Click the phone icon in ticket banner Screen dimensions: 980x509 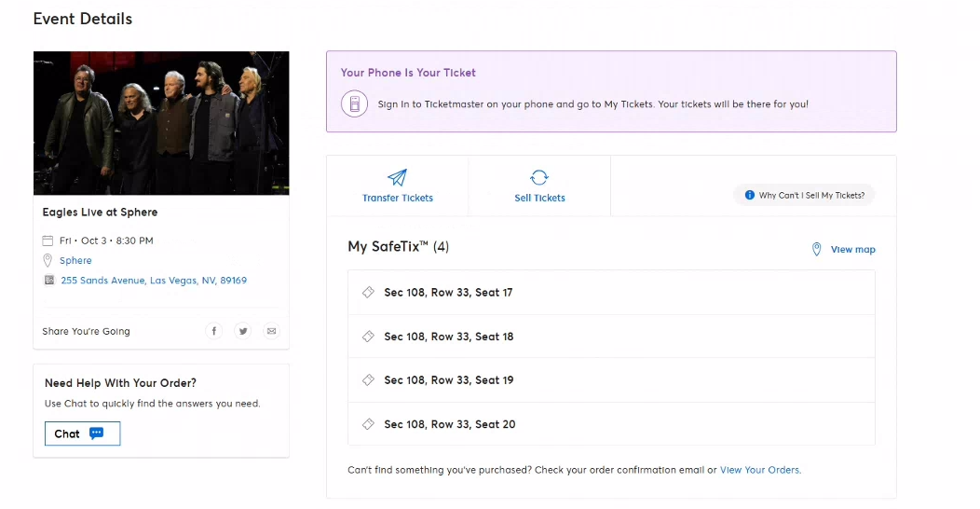tap(354, 103)
